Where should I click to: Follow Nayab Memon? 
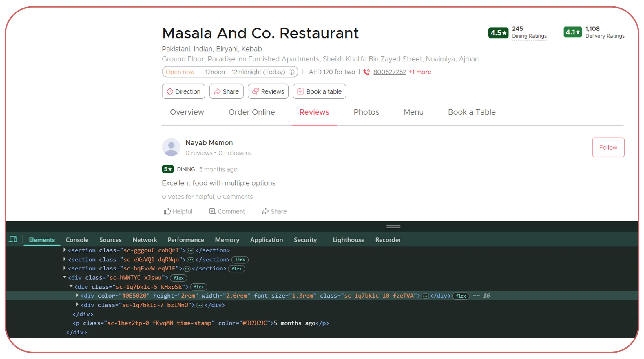tap(608, 147)
